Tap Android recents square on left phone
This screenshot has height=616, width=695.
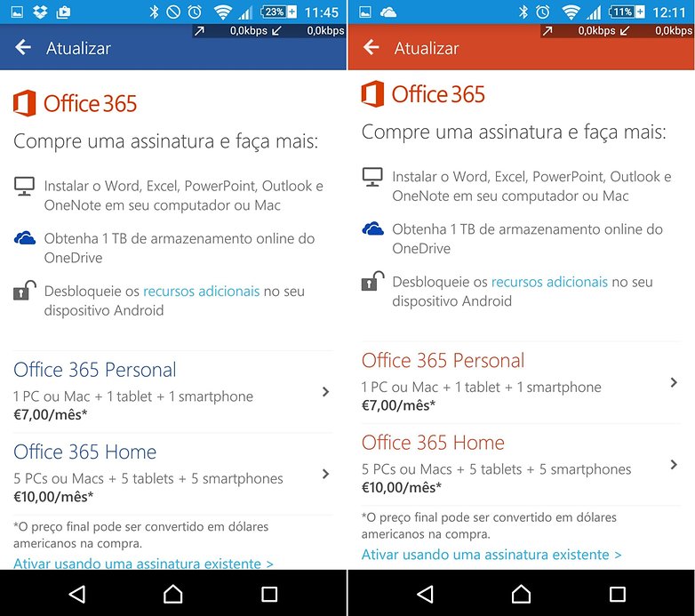[x=269, y=594]
